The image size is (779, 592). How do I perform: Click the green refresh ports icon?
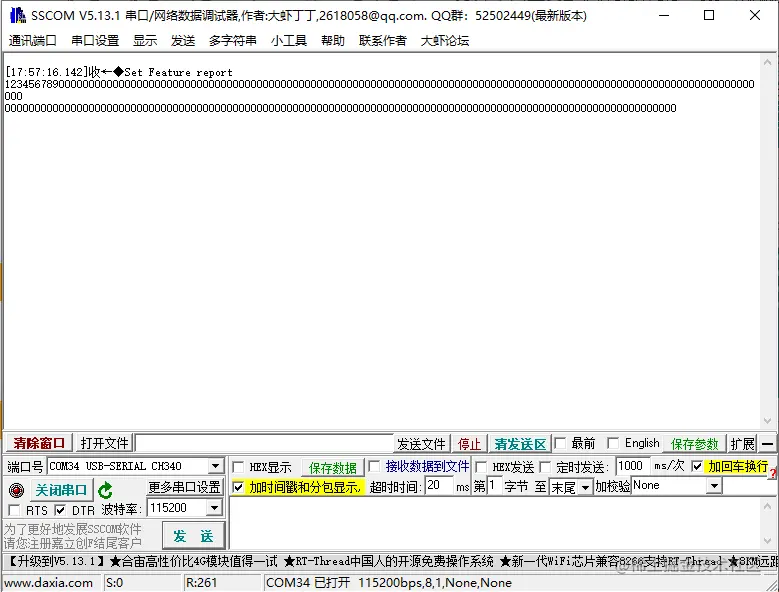[105, 491]
